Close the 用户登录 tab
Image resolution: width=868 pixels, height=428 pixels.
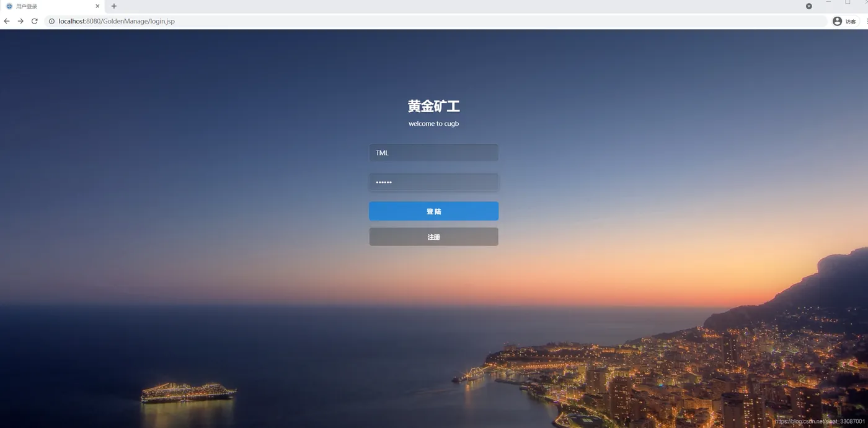click(x=97, y=6)
